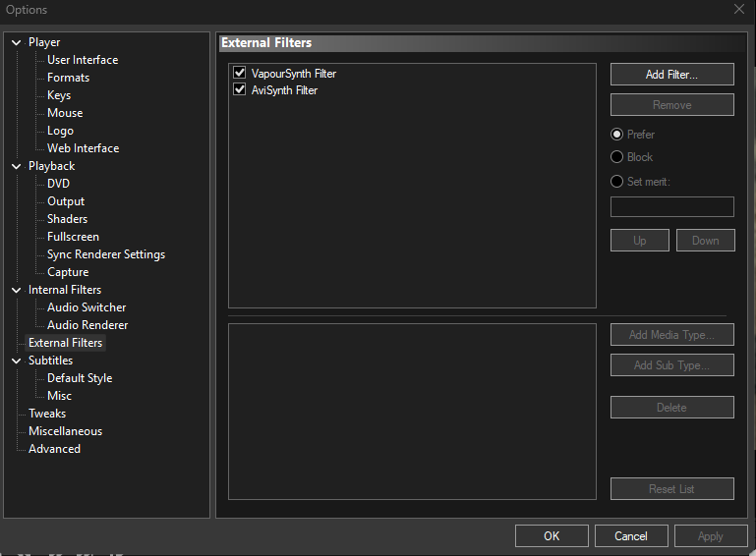Choose the Set merit radio option
756x556 pixels.
coord(617,182)
